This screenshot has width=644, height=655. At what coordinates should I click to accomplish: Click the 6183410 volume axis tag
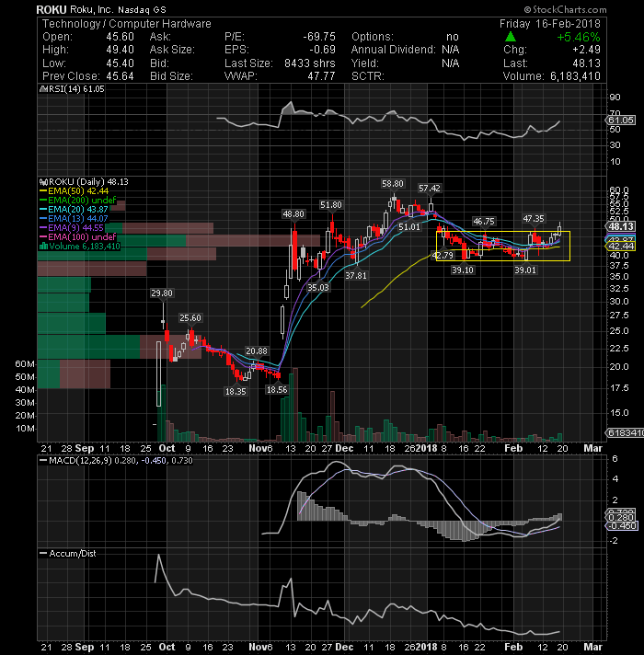coord(625,432)
